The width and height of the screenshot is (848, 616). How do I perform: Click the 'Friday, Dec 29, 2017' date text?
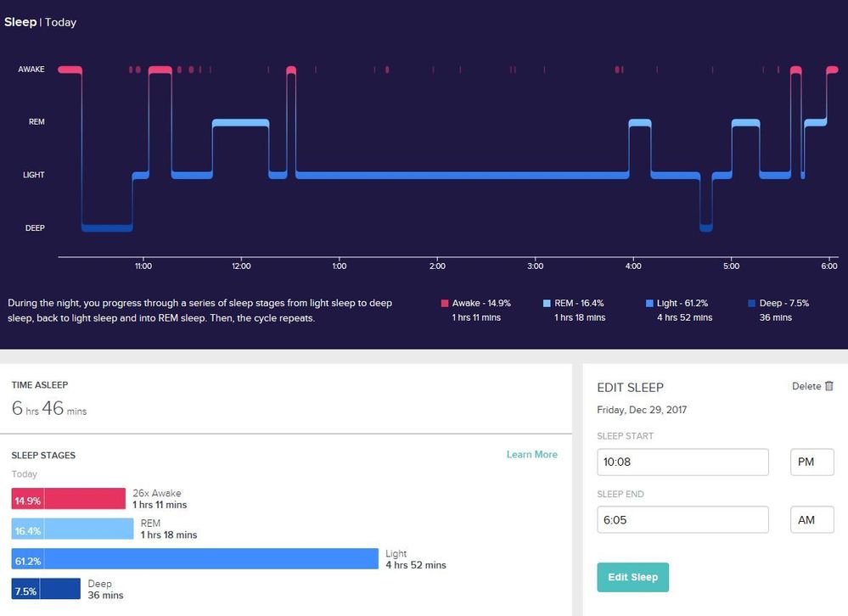click(642, 410)
